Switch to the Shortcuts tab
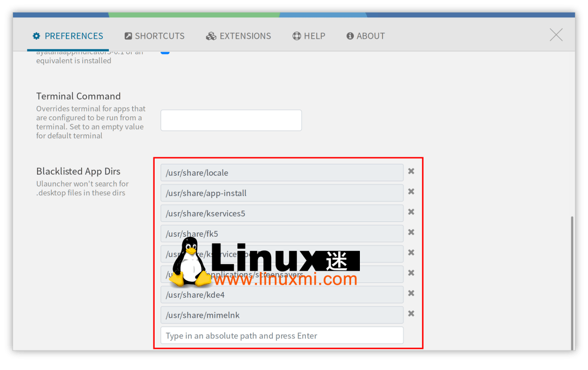This screenshot has width=588, height=370. click(x=155, y=35)
